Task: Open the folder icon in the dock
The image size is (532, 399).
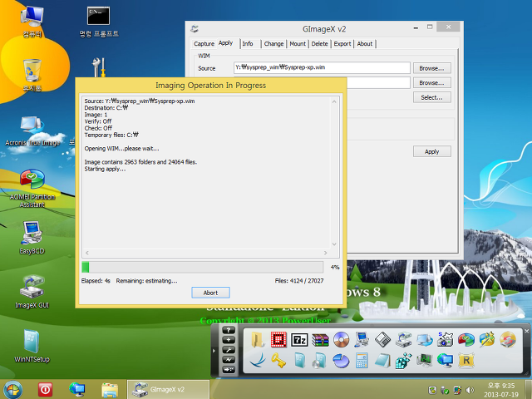Action: click(258, 340)
